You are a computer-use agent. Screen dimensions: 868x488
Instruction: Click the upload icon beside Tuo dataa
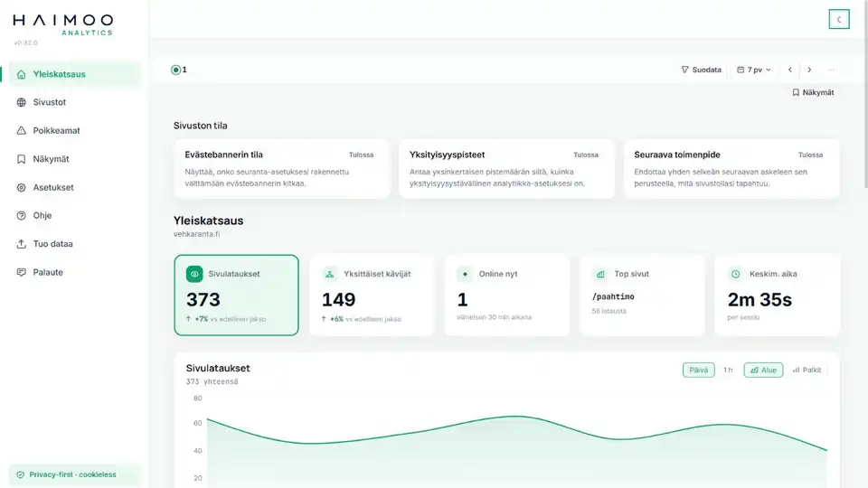(x=21, y=244)
